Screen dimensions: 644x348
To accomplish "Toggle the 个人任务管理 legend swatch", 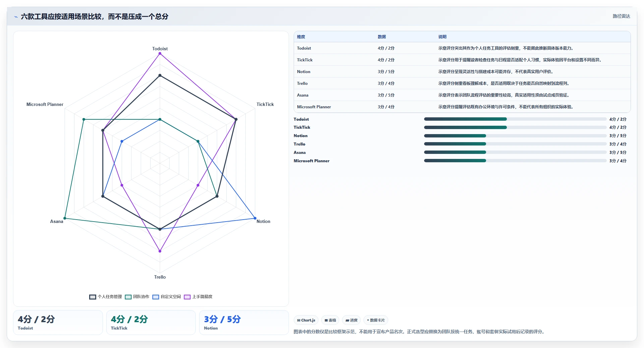I will point(93,297).
